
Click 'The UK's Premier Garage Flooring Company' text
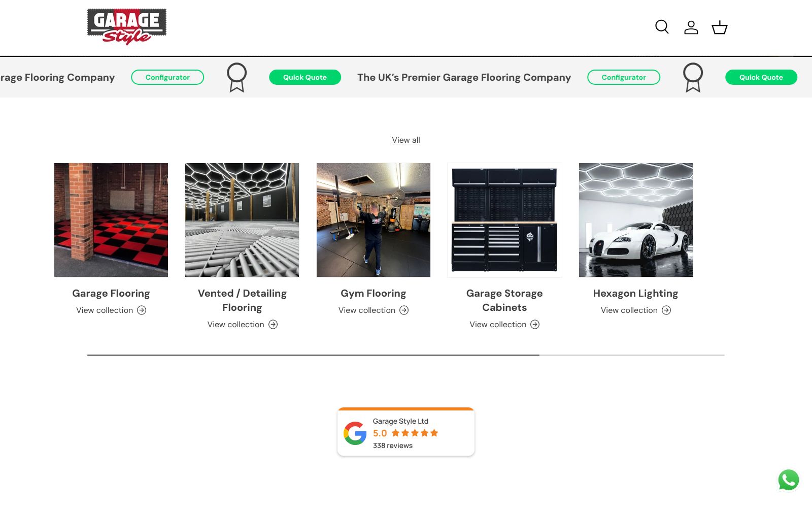464,77
